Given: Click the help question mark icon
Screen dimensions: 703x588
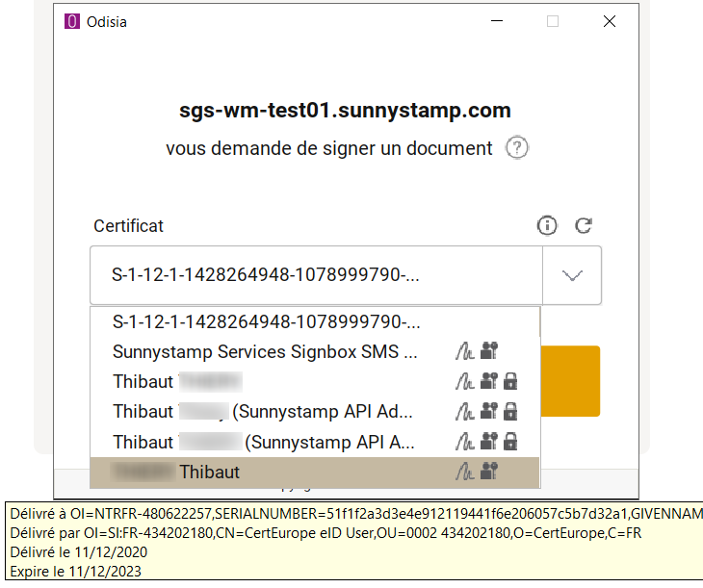Looking at the screenshot, I should point(518,148).
